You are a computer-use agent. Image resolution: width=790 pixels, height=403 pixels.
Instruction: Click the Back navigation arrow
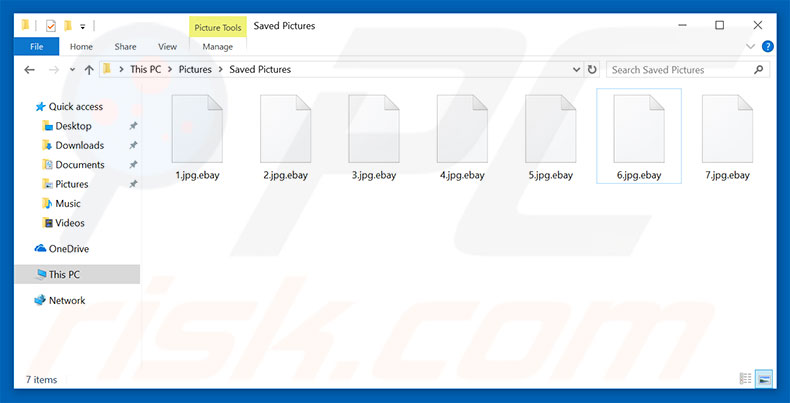[x=29, y=70]
